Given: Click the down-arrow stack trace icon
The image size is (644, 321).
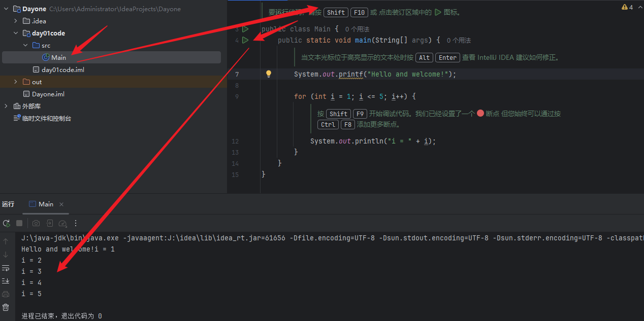Looking at the screenshot, I should [x=6, y=255].
